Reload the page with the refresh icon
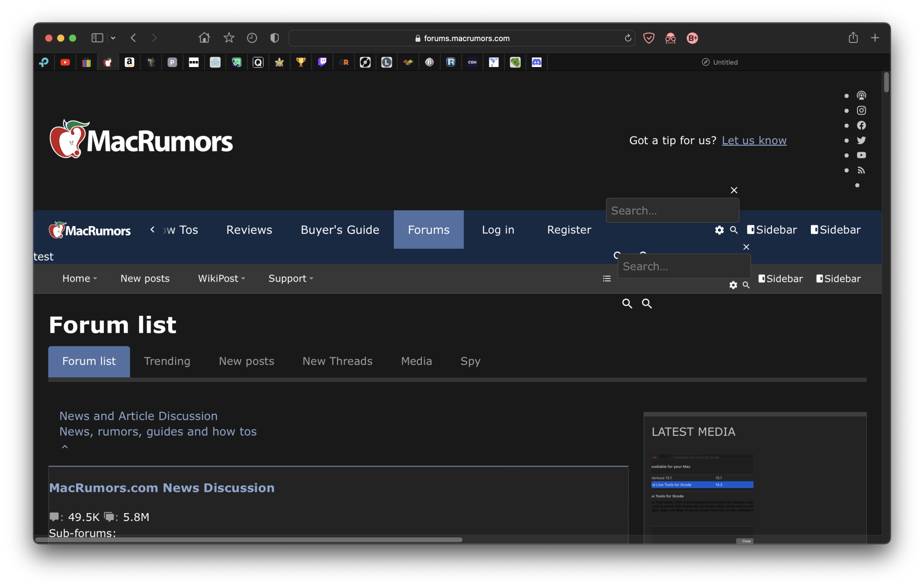The height and width of the screenshot is (588, 924). click(x=628, y=38)
